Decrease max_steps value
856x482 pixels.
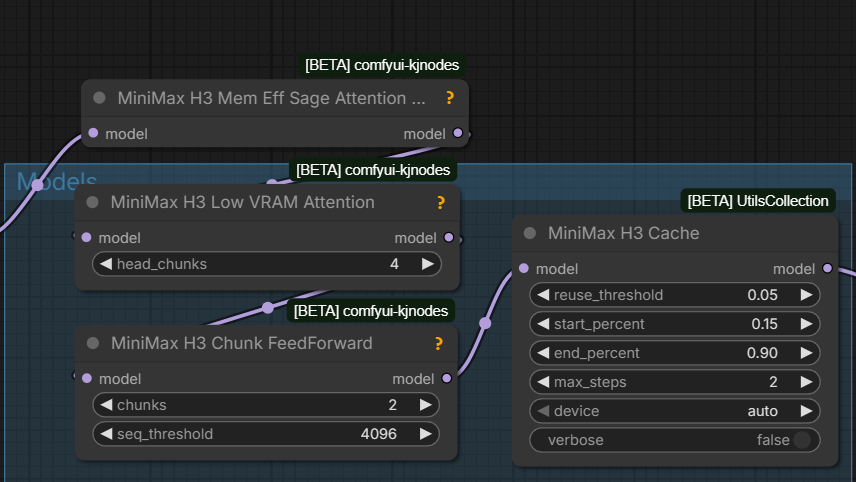[x=543, y=382]
